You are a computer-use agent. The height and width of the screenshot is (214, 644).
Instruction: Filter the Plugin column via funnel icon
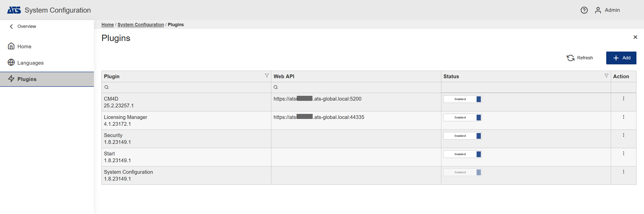267,76
